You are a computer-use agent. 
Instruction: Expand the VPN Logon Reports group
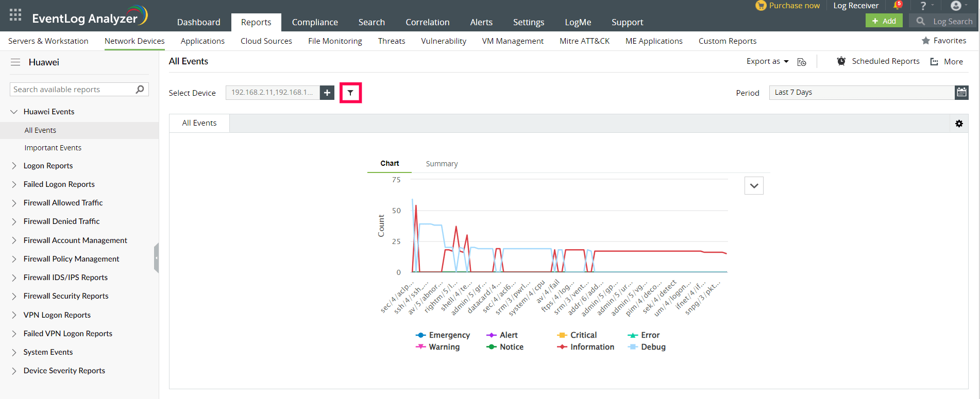point(14,315)
